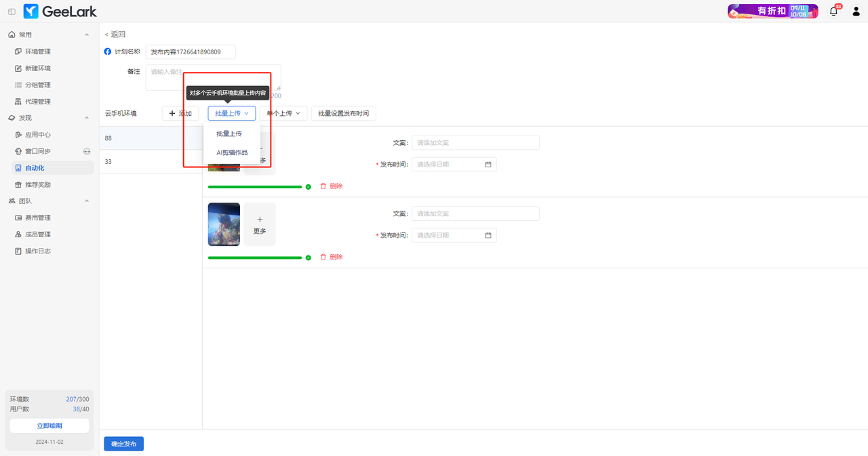868x456 pixels.
Task: Open the first 发布时间 date picker
Action: click(x=454, y=164)
